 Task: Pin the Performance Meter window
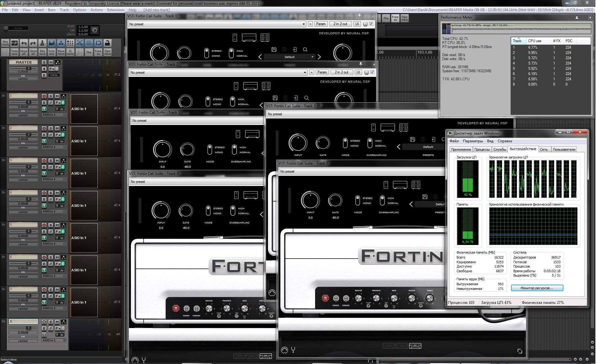577,17
